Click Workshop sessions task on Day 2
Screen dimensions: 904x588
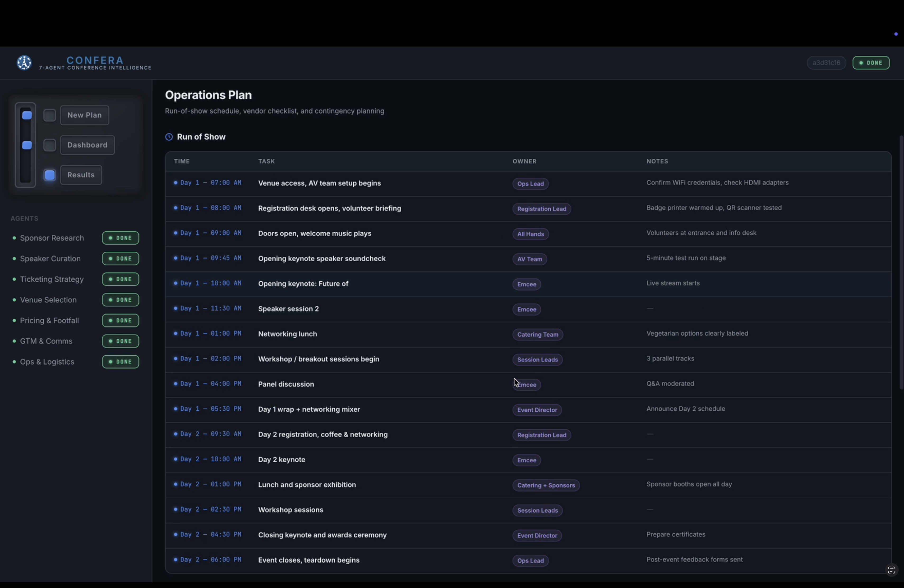point(291,510)
